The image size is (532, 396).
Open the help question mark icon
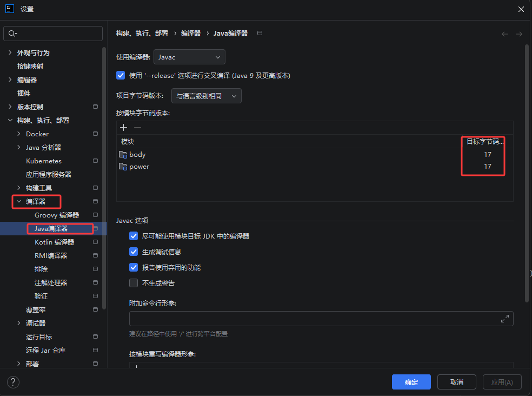(13, 382)
